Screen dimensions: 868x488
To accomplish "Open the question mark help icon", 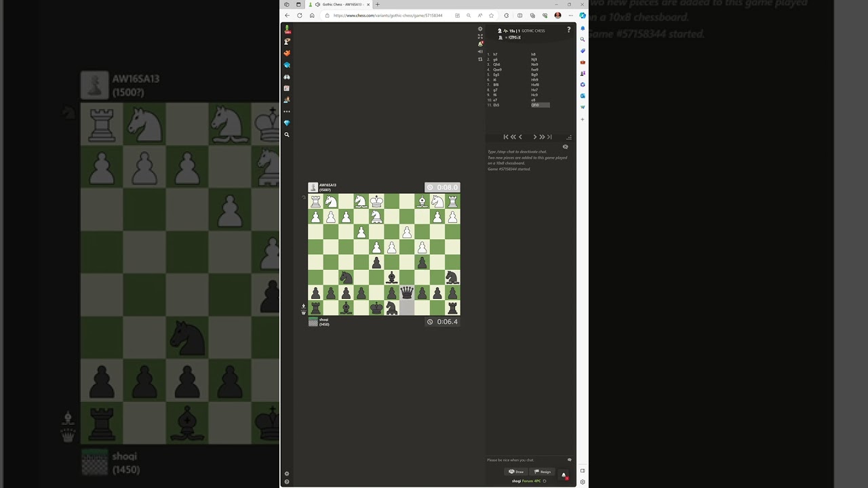I will click(x=569, y=30).
